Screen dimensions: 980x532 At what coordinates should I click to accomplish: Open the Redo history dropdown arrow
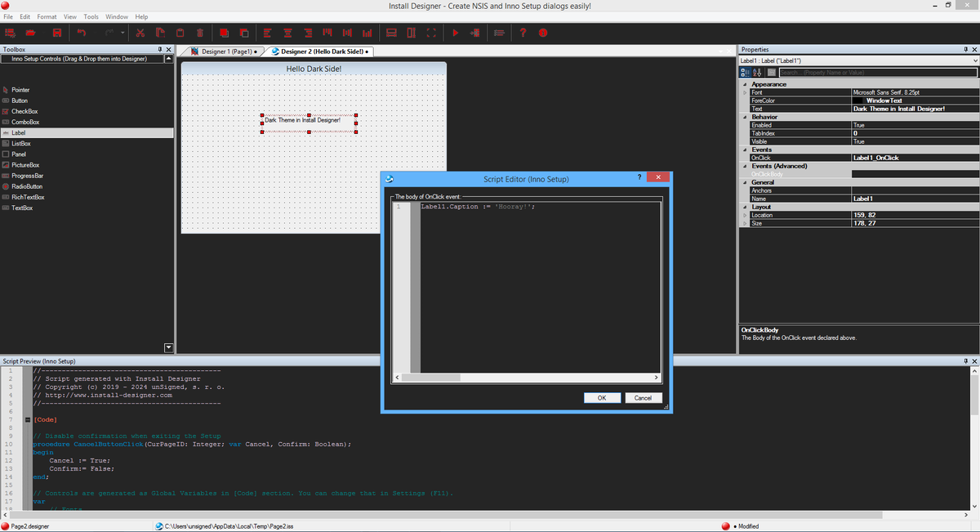click(x=122, y=33)
